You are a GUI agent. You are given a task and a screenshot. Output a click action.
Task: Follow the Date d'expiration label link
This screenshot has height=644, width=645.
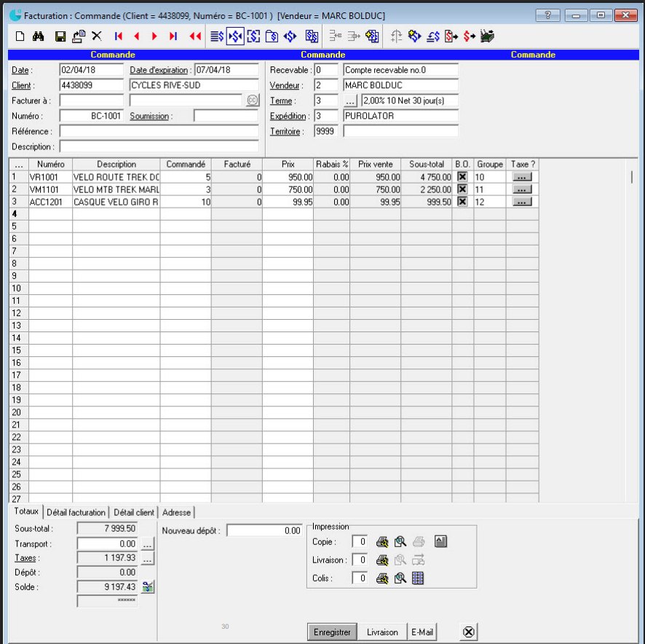[159, 70]
